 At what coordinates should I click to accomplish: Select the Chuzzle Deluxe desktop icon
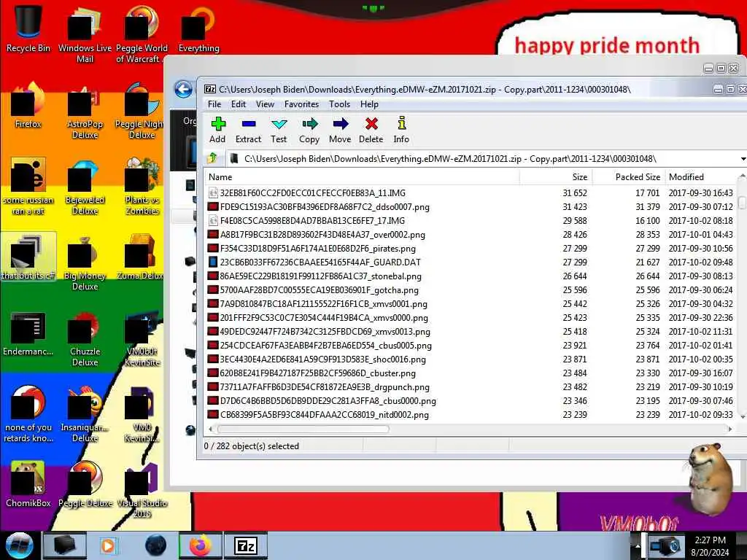pyautogui.click(x=85, y=339)
